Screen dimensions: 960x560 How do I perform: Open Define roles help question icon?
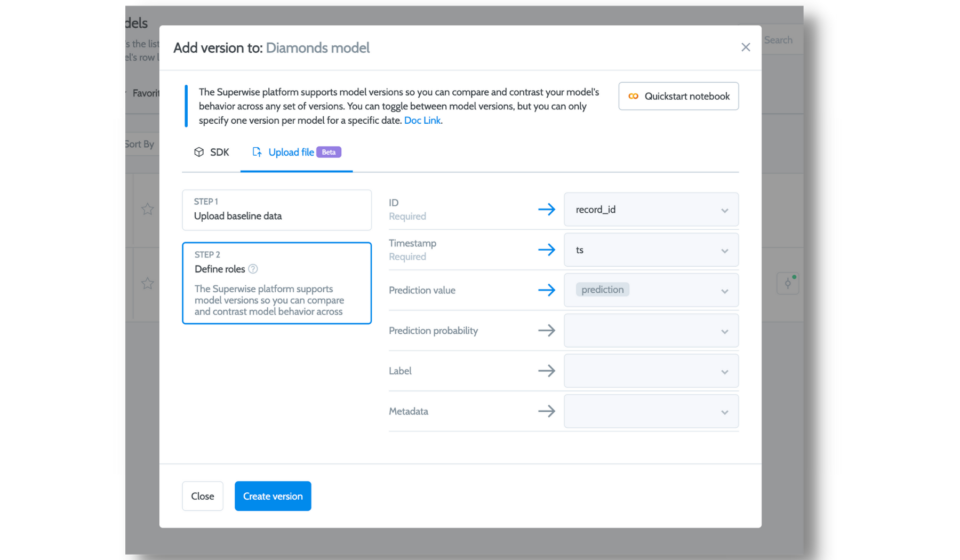click(253, 269)
